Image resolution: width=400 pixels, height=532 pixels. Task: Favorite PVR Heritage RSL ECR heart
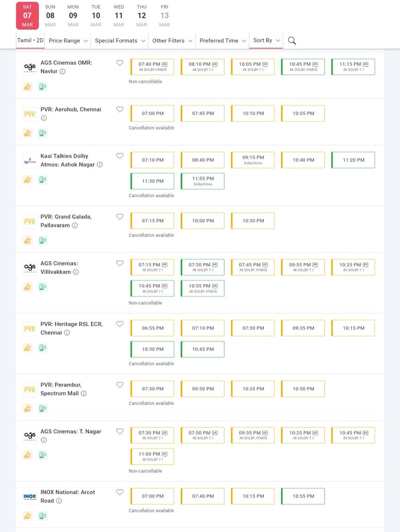coord(120,324)
